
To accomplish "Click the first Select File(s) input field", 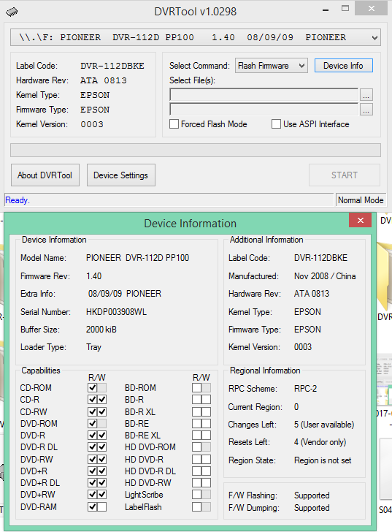I will (x=264, y=95).
